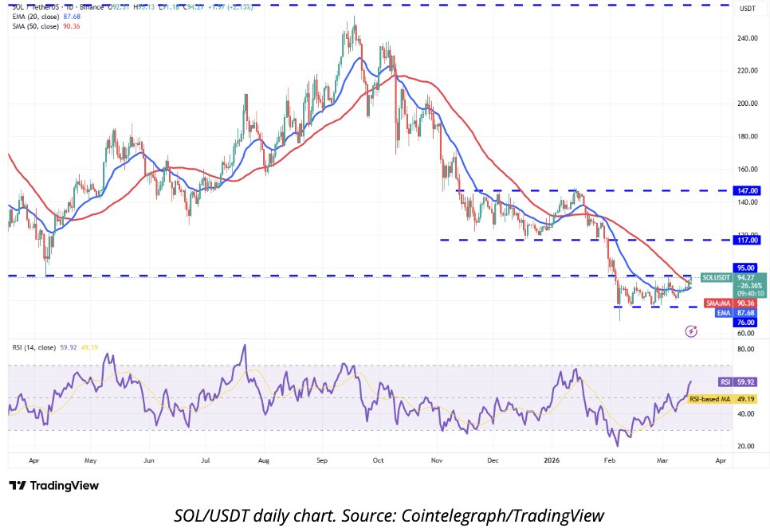Click the Oct label on the time axis
770x532 pixels.
[x=378, y=461]
